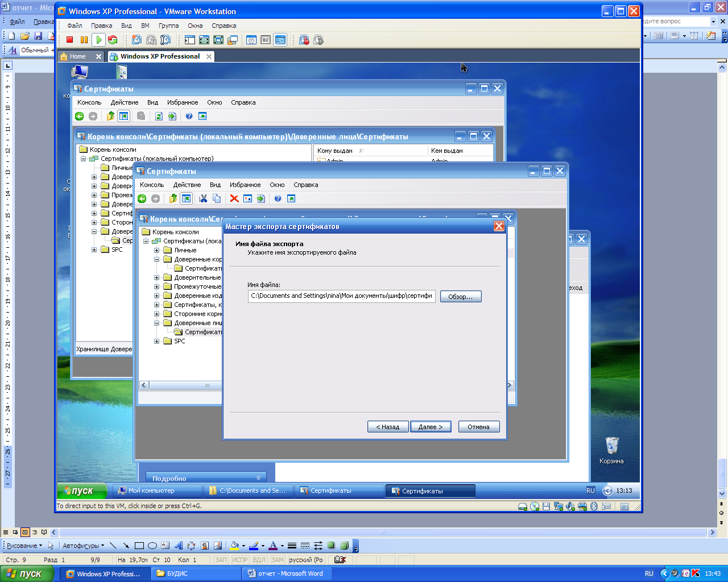Viewport: 728px width, 582px height.
Task: Click the Appliance view icon in VMware toolbar
Action: tap(266, 40)
